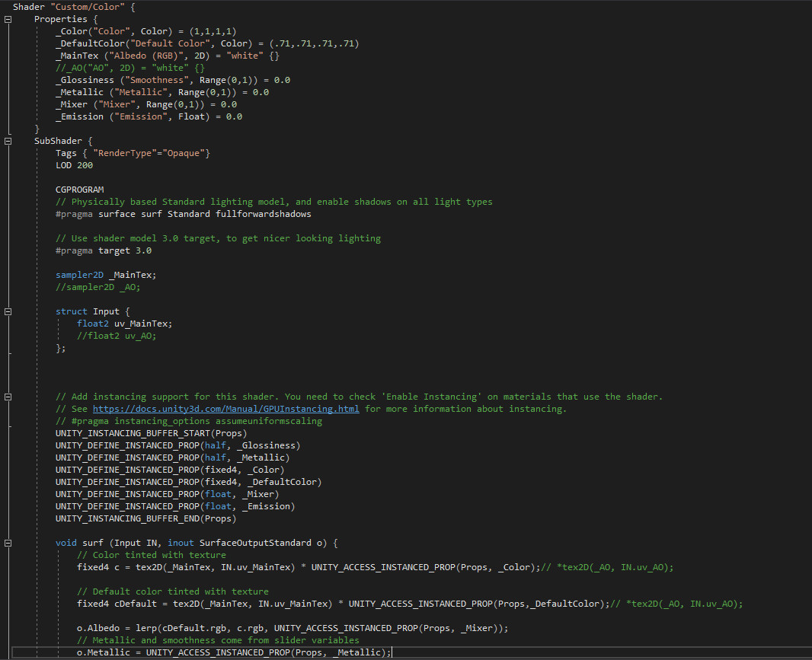Click the _Mixer ("Mixer") Range line
The height and width of the screenshot is (660, 812).
(x=146, y=104)
